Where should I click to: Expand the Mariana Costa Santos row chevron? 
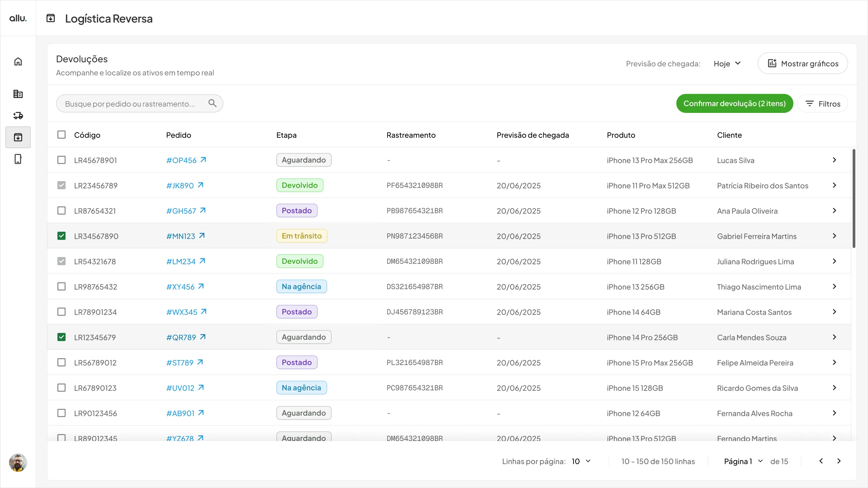(x=834, y=311)
